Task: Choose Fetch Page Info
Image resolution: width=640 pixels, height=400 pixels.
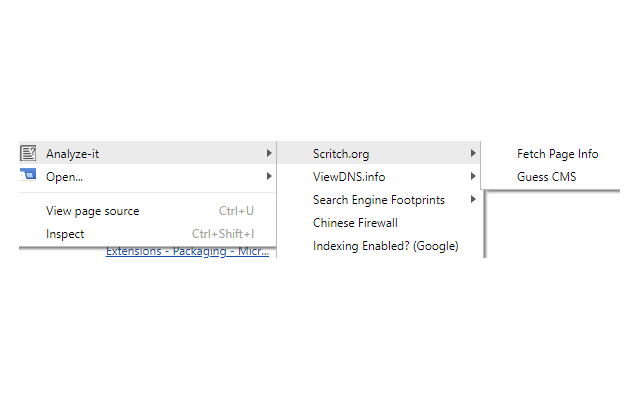Action: [557, 153]
